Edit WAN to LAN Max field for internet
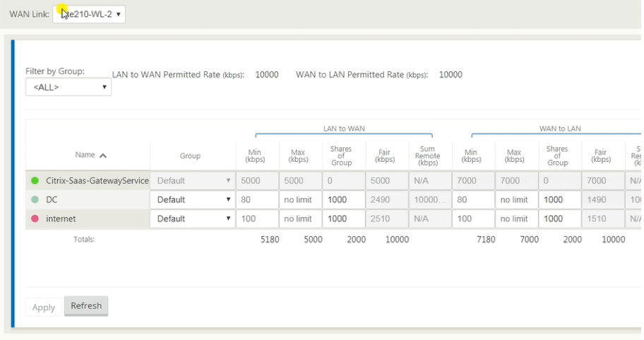The image size is (644, 340). [517, 218]
